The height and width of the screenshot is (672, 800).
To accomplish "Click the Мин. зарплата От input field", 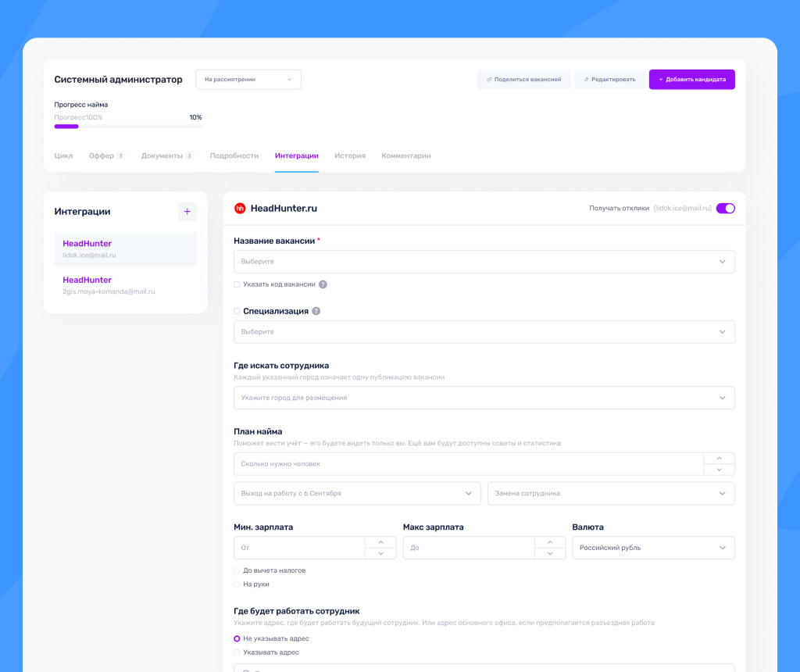I will 299,548.
